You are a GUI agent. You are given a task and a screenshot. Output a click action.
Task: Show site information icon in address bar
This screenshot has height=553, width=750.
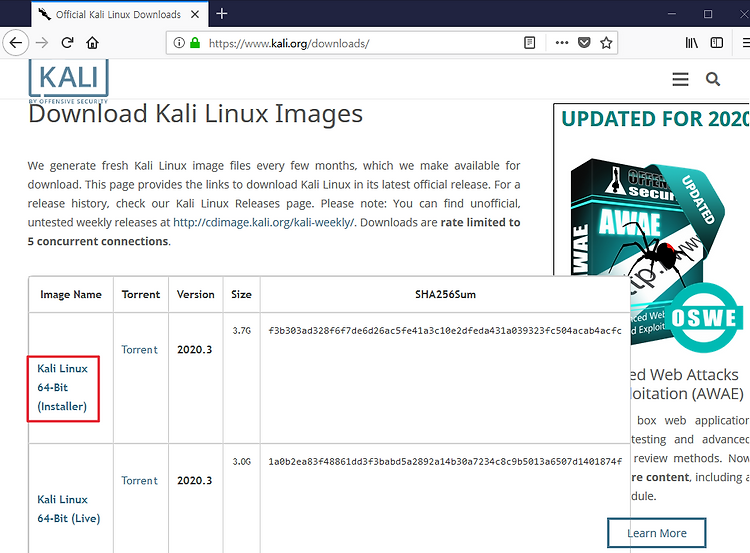179,43
